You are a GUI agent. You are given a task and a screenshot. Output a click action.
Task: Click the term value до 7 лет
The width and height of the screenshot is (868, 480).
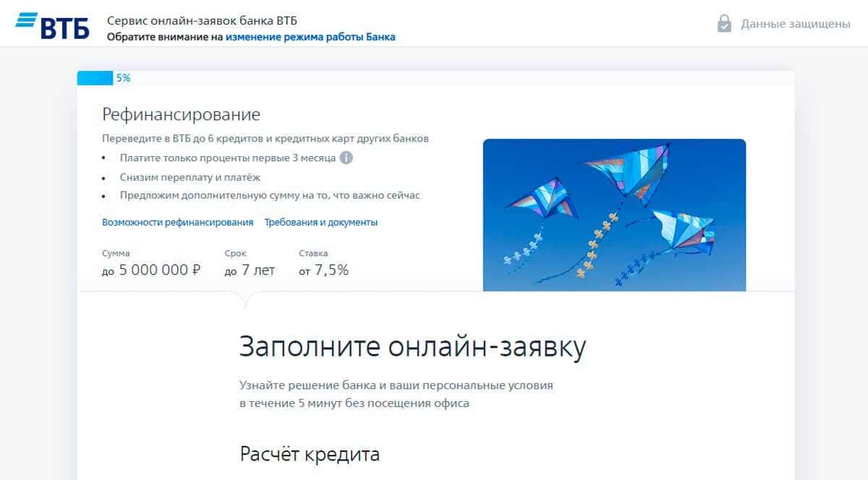[x=250, y=271]
